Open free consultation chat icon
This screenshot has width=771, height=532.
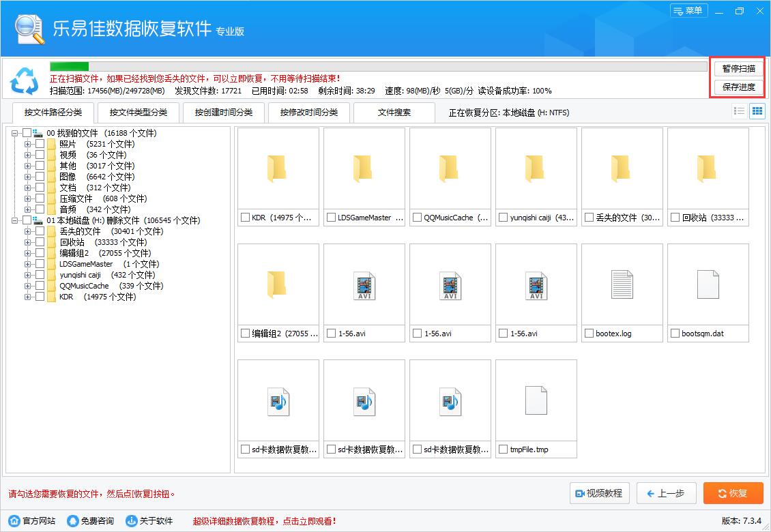73,521
